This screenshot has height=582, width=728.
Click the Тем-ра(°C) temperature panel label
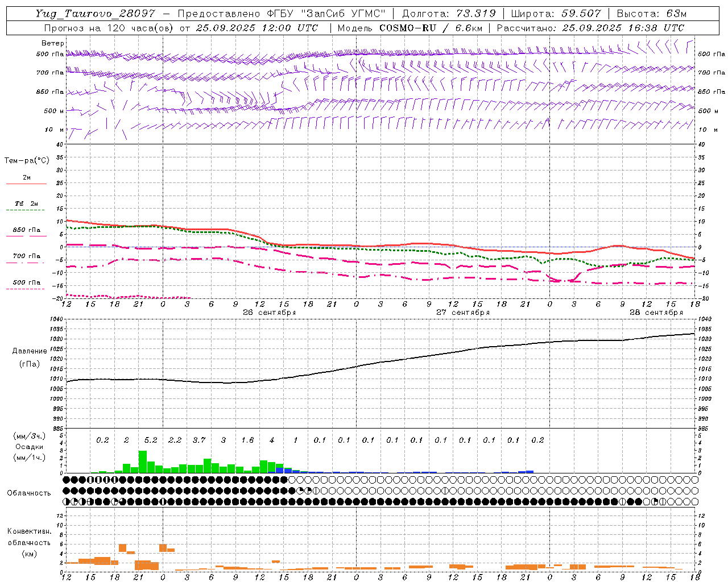coord(27,161)
